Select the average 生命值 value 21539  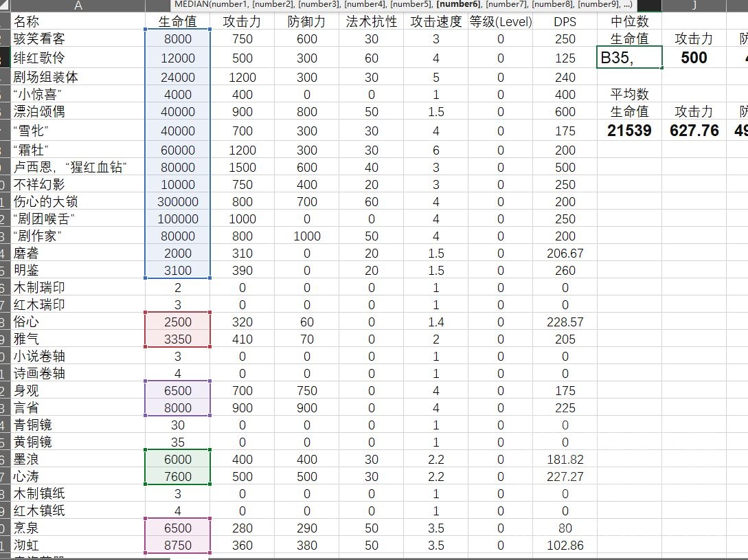pos(629,131)
